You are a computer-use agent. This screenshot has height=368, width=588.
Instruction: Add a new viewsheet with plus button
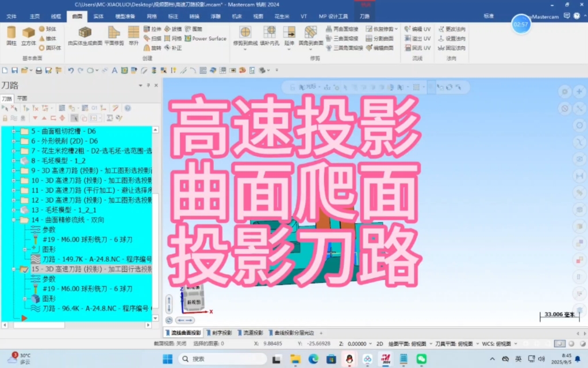[321, 333]
